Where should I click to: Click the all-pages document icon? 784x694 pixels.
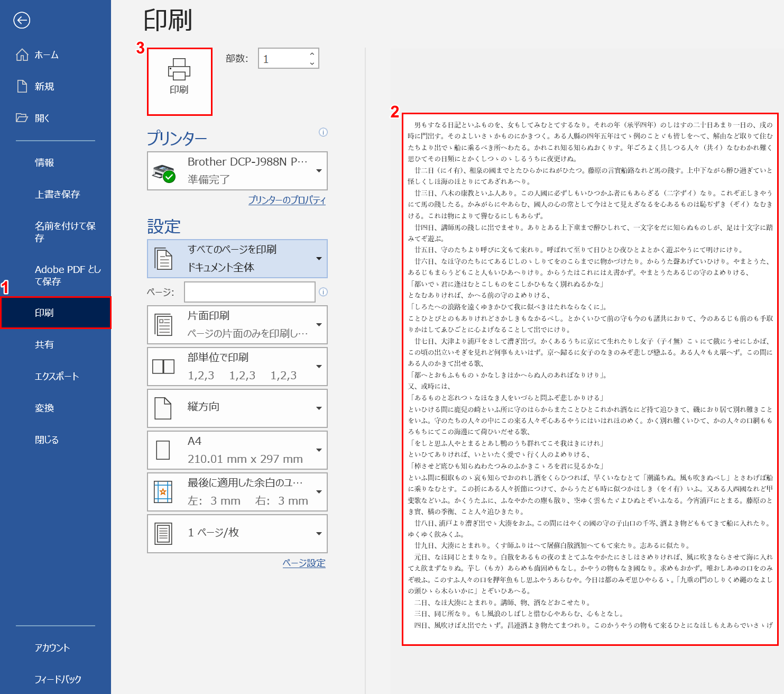point(163,259)
